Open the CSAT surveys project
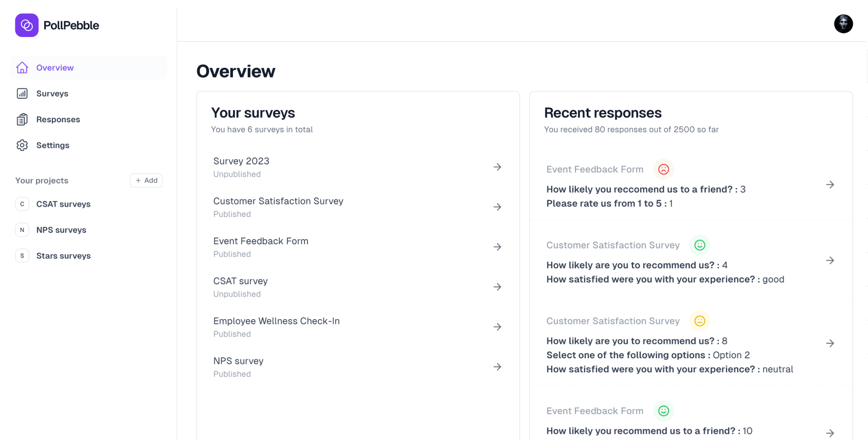This screenshot has width=868, height=440. click(x=63, y=204)
